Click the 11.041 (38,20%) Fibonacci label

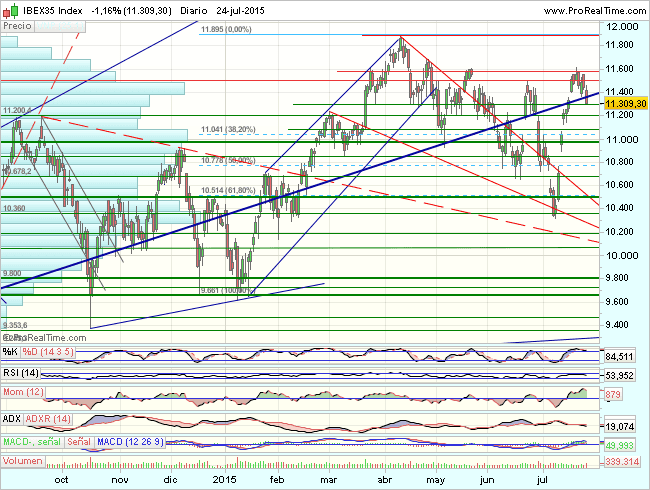tap(228, 130)
